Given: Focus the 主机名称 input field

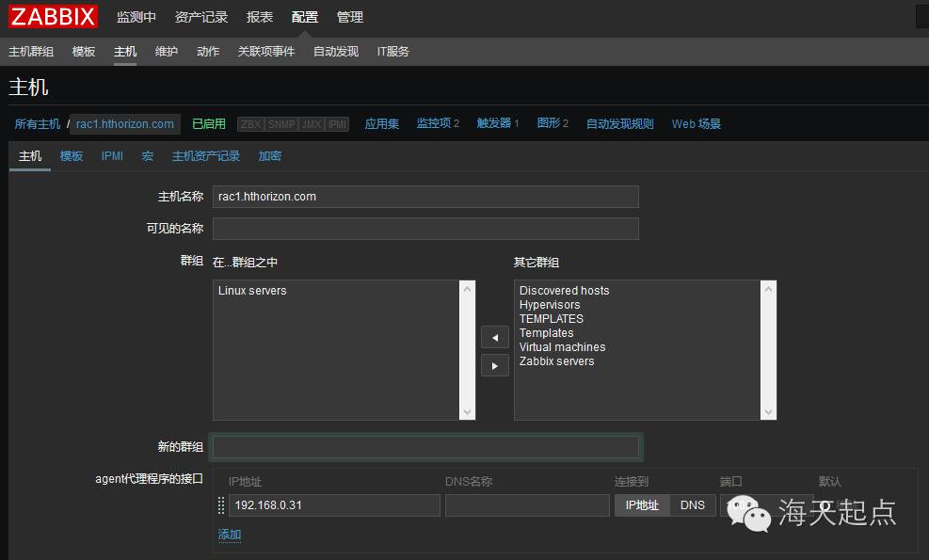Looking at the screenshot, I should coord(425,197).
